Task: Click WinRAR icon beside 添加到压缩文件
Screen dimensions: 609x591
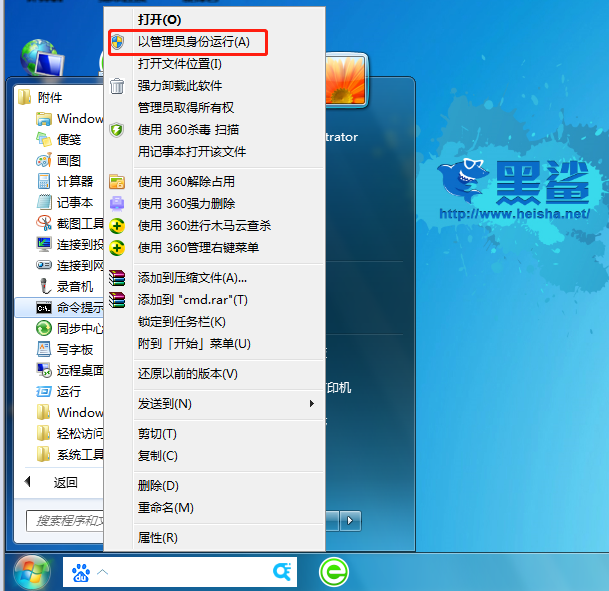Action: click(x=117, y=278)
